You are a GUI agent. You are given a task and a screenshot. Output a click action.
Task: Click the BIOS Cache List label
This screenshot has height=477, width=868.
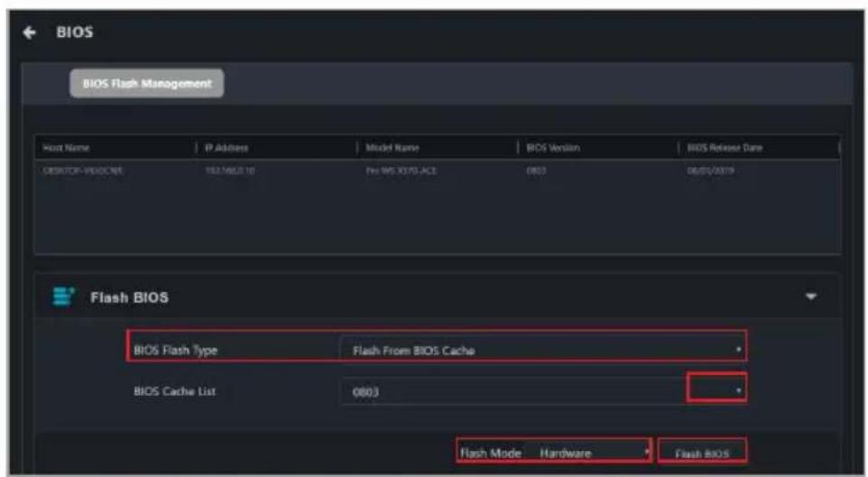174,391
